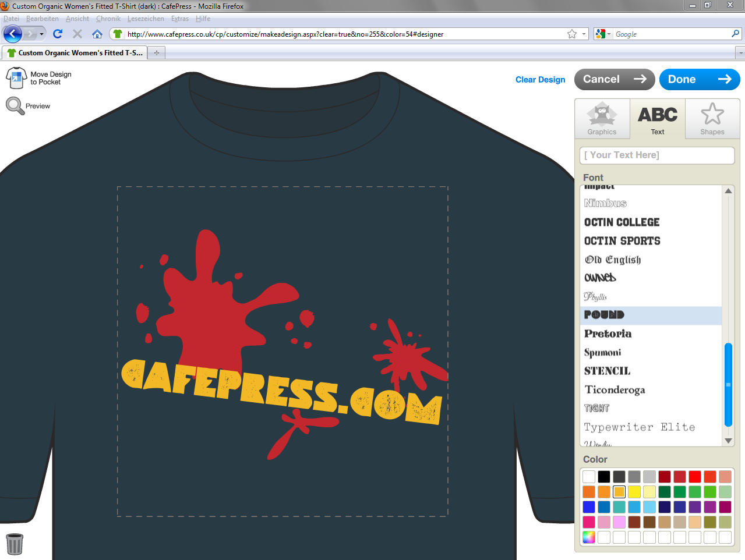Click the Clear Design link

(x=540, y=80)
